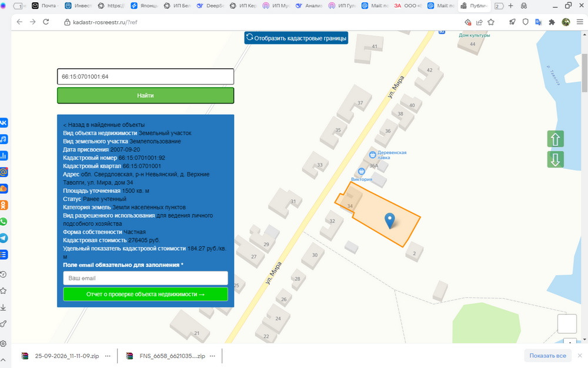Open bookmarks star in the sidebar
This screenshot has width=588, height=368.
[4, 291]
